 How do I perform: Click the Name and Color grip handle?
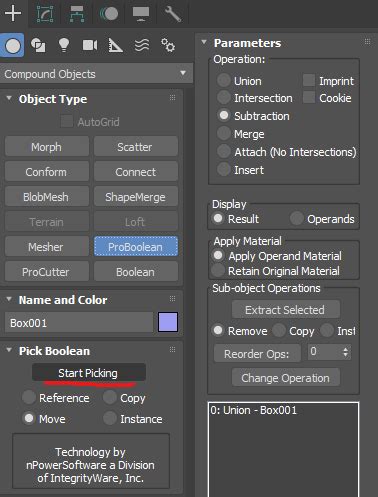(x=172, y=299)
